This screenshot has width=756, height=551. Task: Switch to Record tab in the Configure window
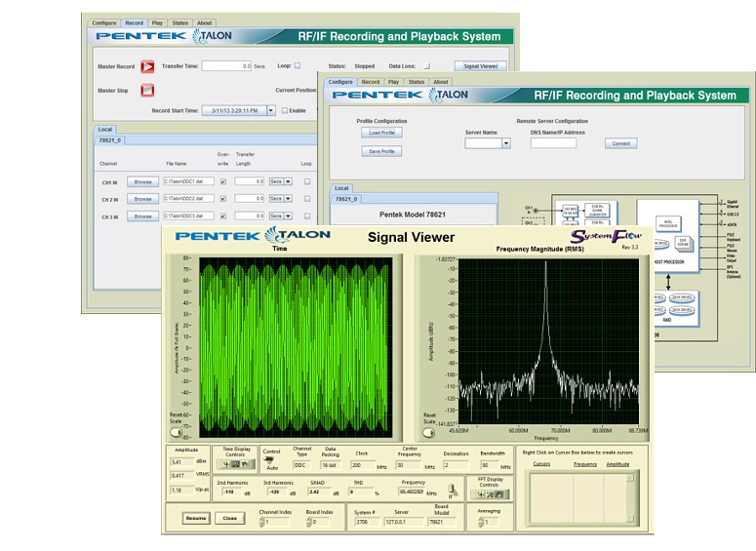pyautogui.click(x=371, y=82)
